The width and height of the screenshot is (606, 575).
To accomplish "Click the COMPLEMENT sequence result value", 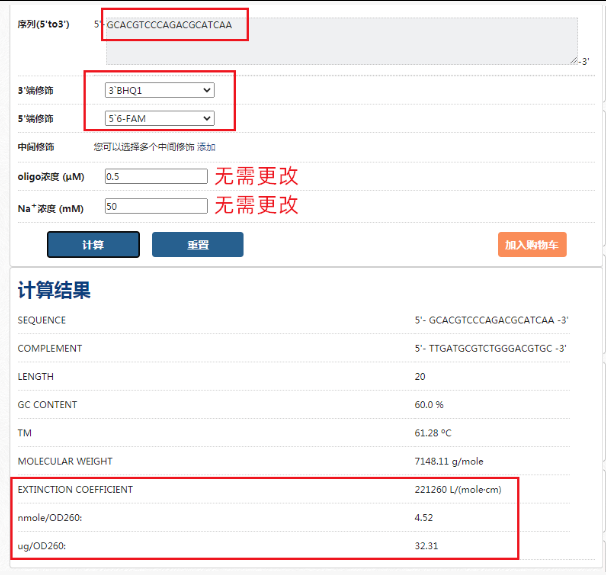I will (x=490, y=349).
